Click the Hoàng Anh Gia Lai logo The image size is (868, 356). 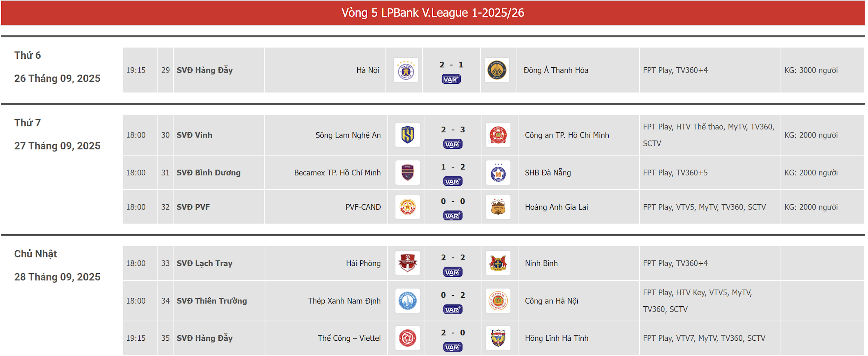pyautogui.click(x=498, y=207)
